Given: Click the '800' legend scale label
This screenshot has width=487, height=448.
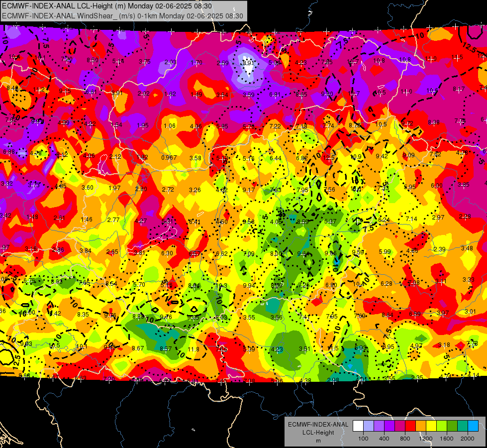Looking at the screenshot, I should click(405, 439).
